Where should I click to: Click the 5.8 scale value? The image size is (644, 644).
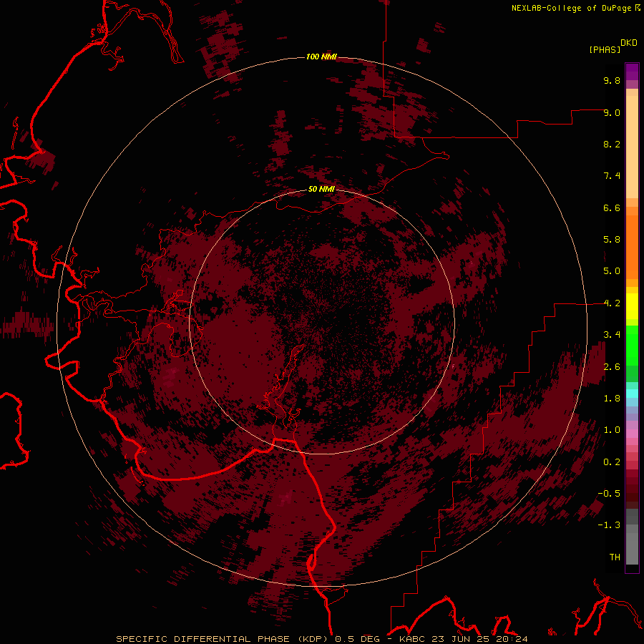point(612,240)
